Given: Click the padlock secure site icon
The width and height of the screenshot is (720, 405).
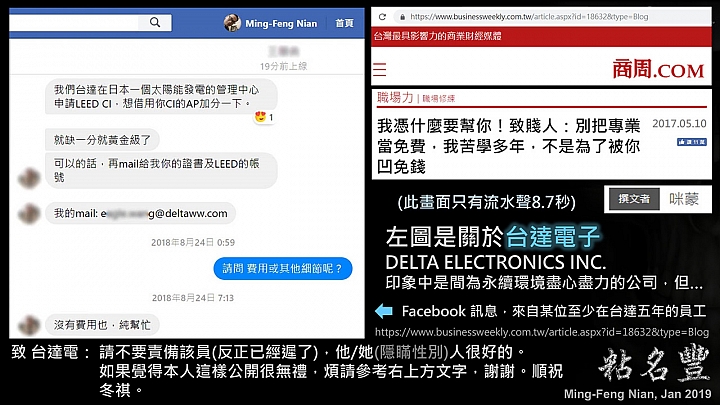Looking at the screenshot, I should pyautogui.click(x=402, y=17).
